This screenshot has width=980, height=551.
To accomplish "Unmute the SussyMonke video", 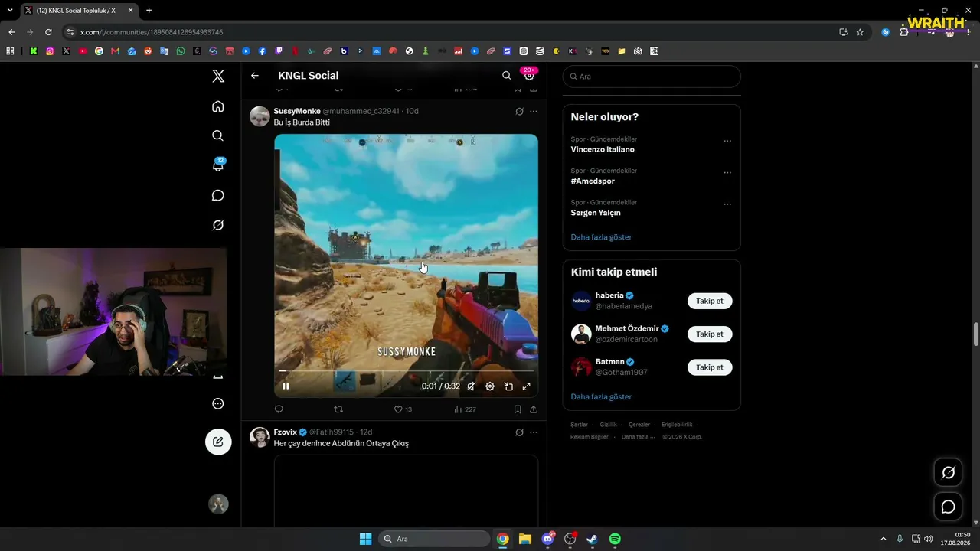I will 471,386.
